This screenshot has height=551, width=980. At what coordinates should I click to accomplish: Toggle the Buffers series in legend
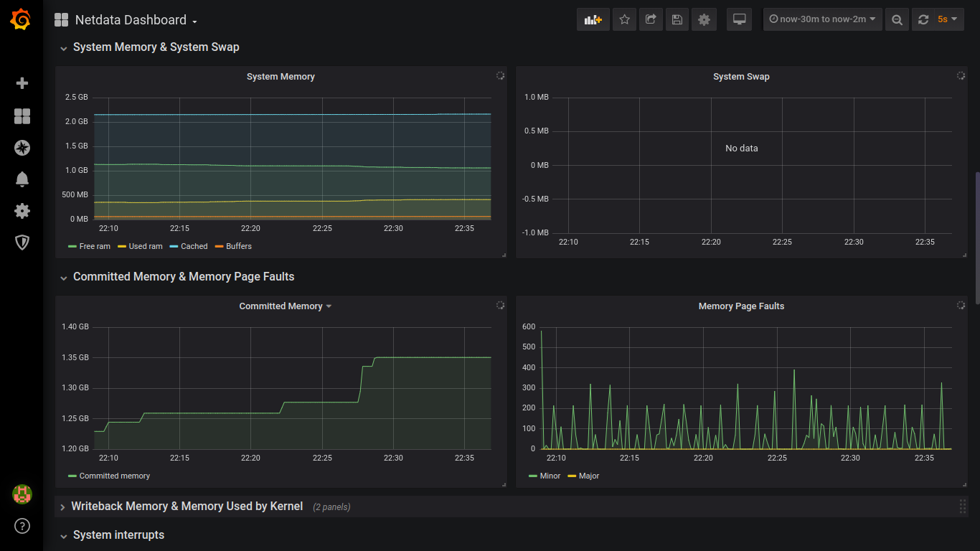coord(239,246)
